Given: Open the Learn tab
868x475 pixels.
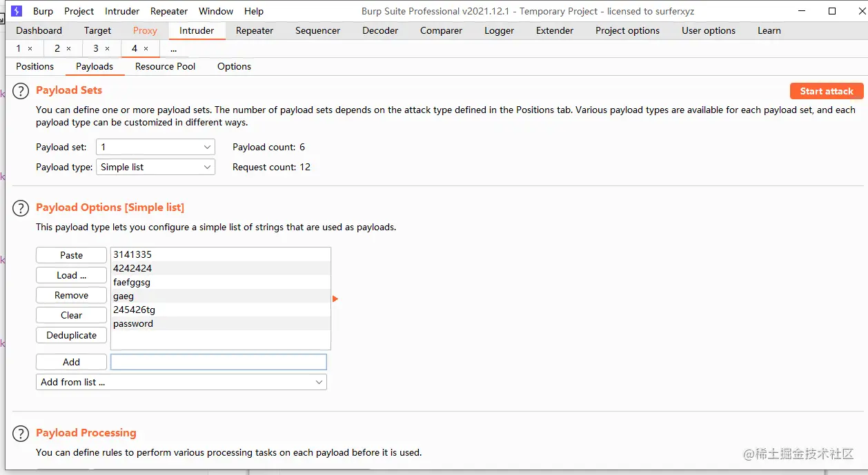Looking at the screenshot, I should point(769,30).
